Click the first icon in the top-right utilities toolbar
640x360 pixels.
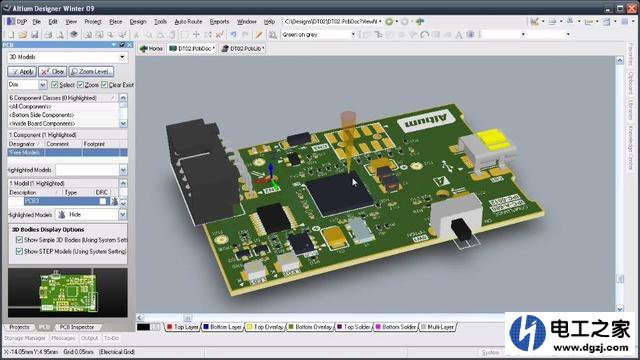[x=534, y=22]
